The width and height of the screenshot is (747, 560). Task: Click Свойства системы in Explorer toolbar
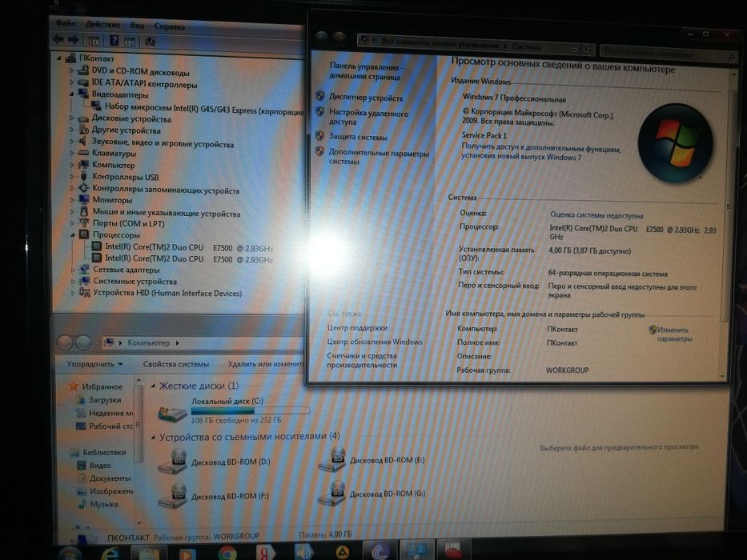[x=176, y=364]
